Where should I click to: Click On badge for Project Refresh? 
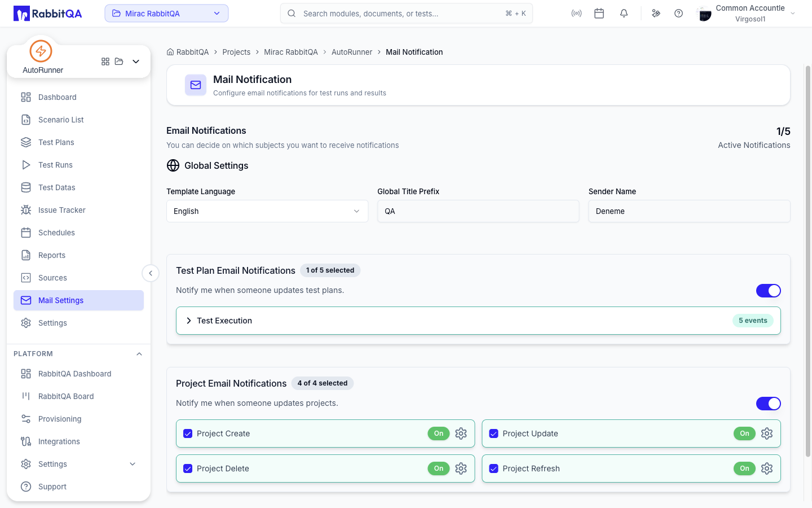tap(744, 468)
